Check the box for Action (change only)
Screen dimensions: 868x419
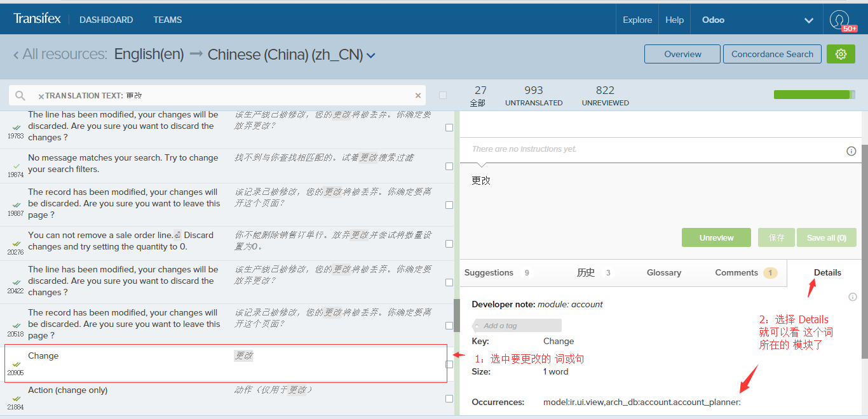(449, 399)
